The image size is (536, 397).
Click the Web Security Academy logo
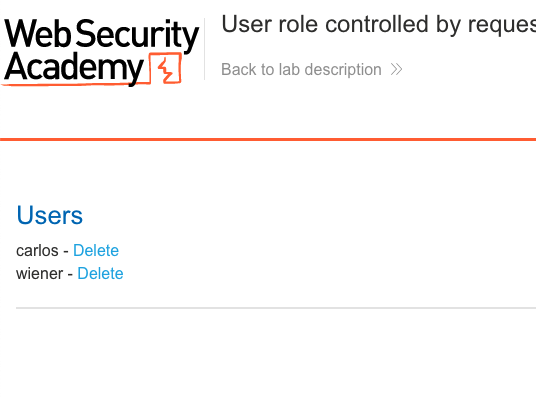pos(101,52)
